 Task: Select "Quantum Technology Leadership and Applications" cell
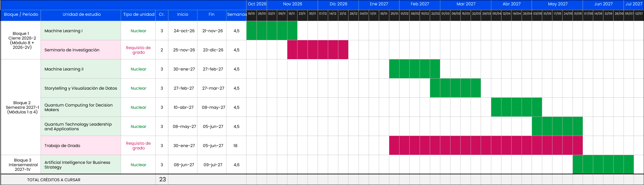(x=81, y=126)
